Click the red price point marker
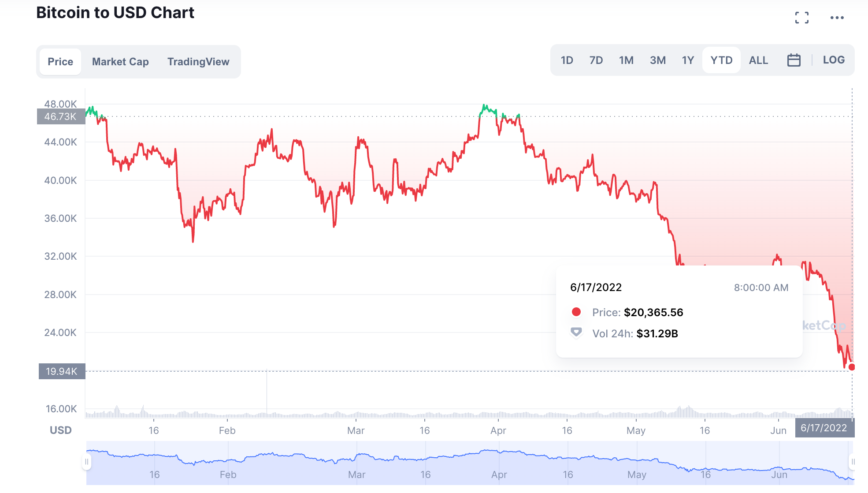 click(852, 367)
